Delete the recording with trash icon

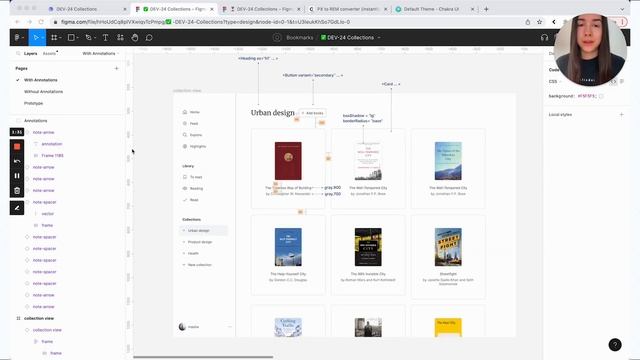click(17, 191)
